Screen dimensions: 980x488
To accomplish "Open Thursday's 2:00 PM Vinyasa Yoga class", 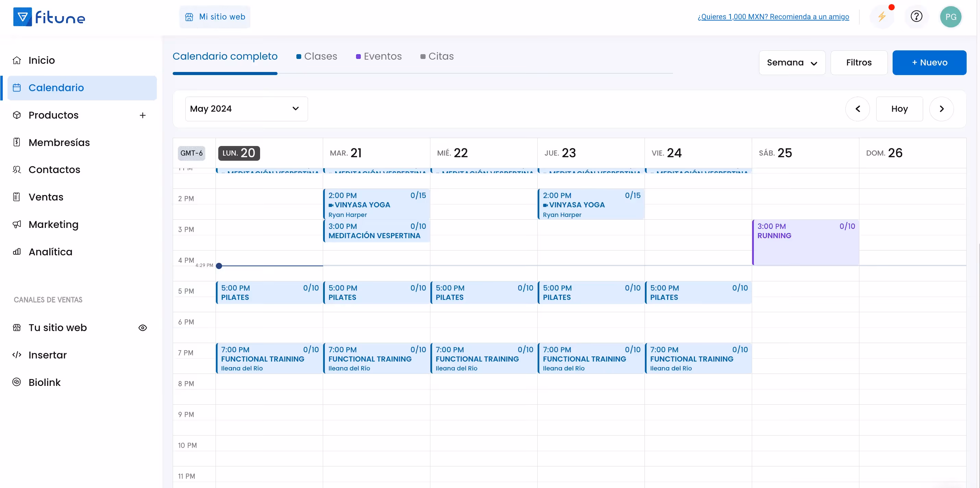I will click(x=591, y=204).
